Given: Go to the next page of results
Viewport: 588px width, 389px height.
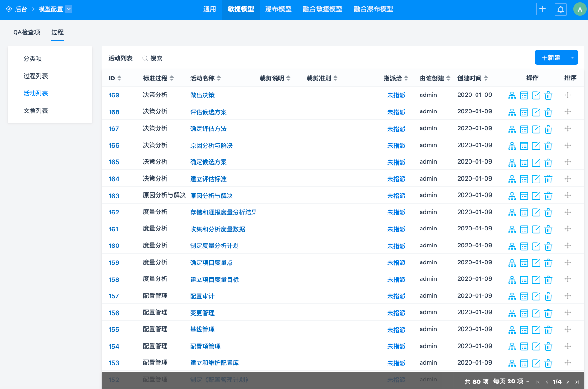Looking at the screenshot, I should (568, 382).
